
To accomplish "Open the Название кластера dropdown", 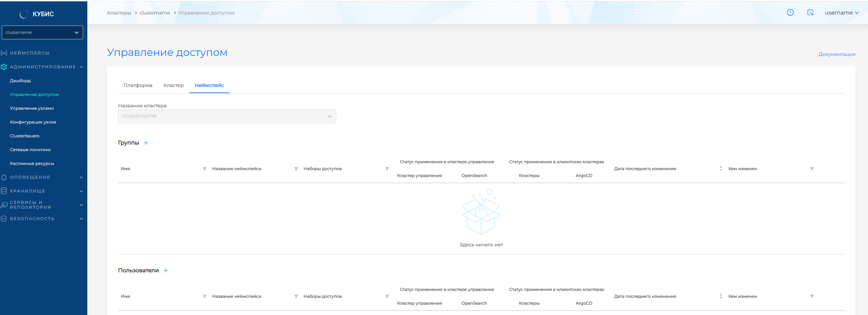I will tap(227, 116).
